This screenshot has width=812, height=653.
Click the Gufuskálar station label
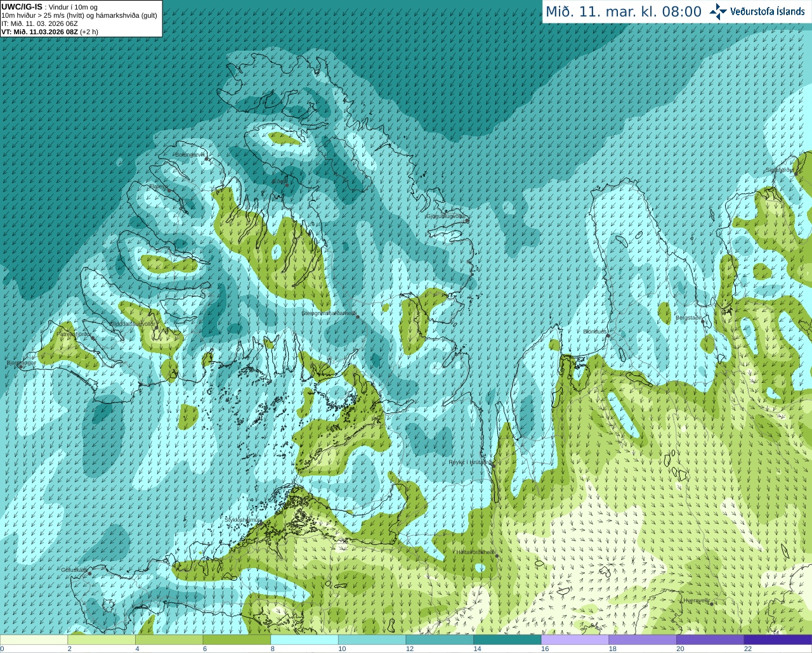(74, 570)
